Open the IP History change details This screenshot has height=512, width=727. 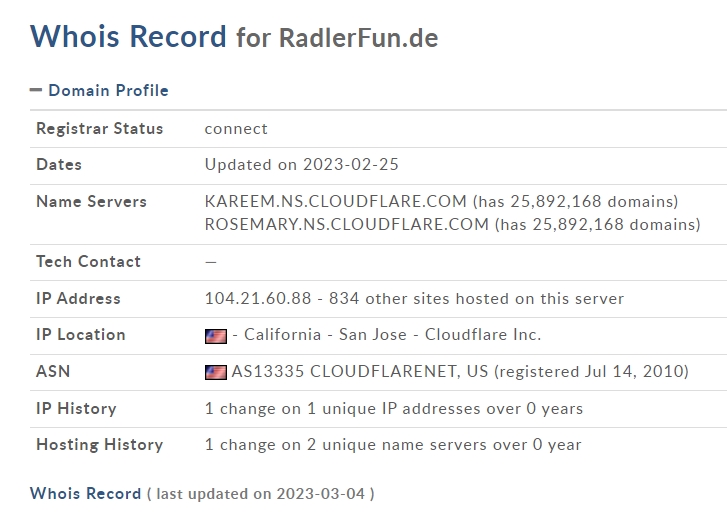(x=393, y=409)
